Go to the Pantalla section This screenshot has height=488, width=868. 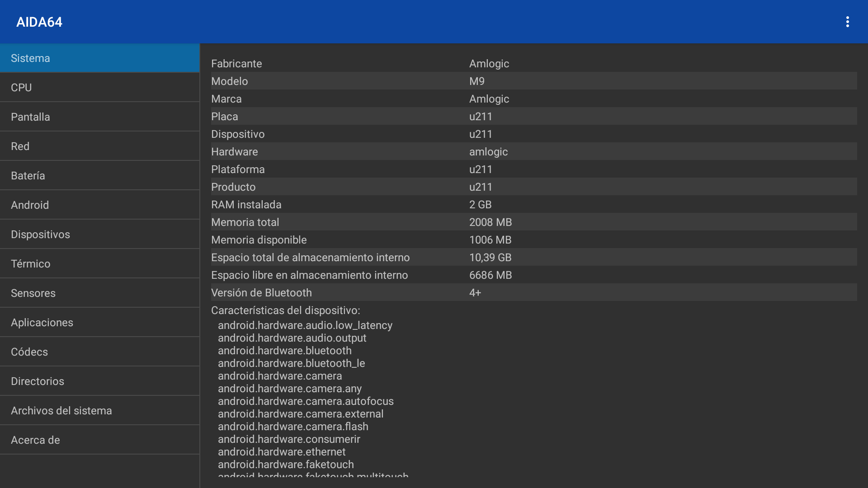[x=99, y=117]
